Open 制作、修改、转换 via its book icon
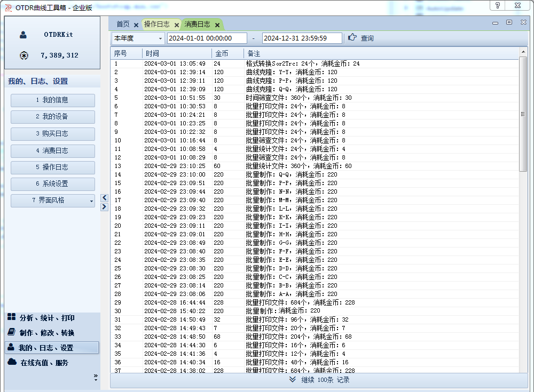Screen dimensions: 534x392 pyautogui.click(x=11, y=332)
